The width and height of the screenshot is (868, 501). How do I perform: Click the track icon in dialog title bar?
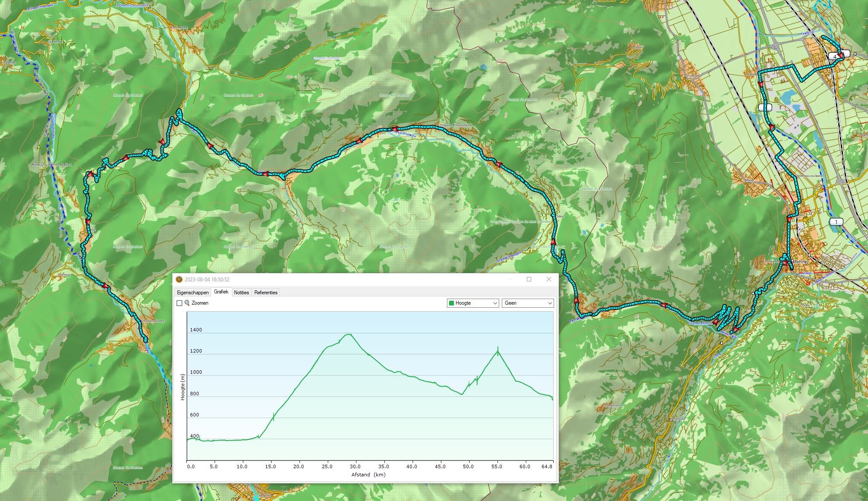[x=179, y=279]
